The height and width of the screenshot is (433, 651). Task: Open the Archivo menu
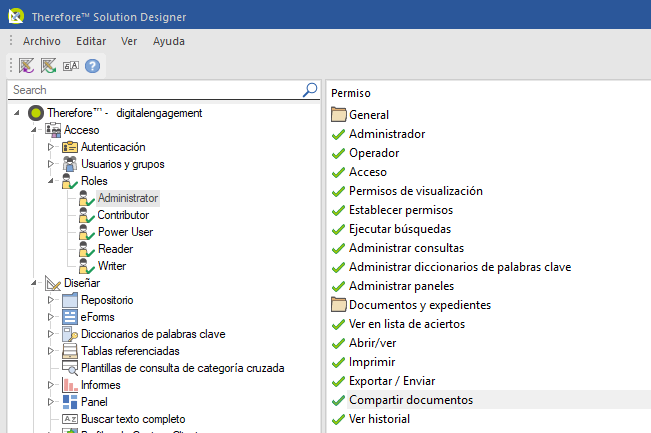(42, 41)
